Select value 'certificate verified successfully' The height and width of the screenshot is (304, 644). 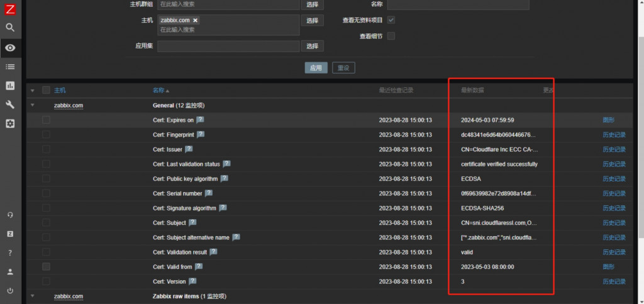point(499,164)
